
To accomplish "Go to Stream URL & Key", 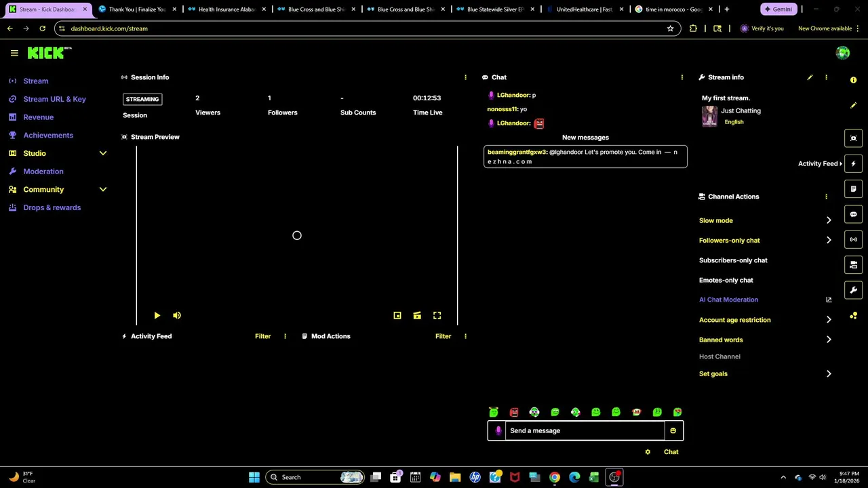I will (x=54, y=99).
